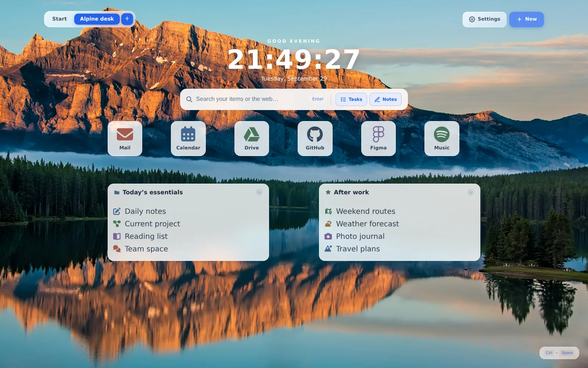Viewport: 588px width, 368px height.
Task: Open the GitHub shortcut tile
Action: [315, 138]
